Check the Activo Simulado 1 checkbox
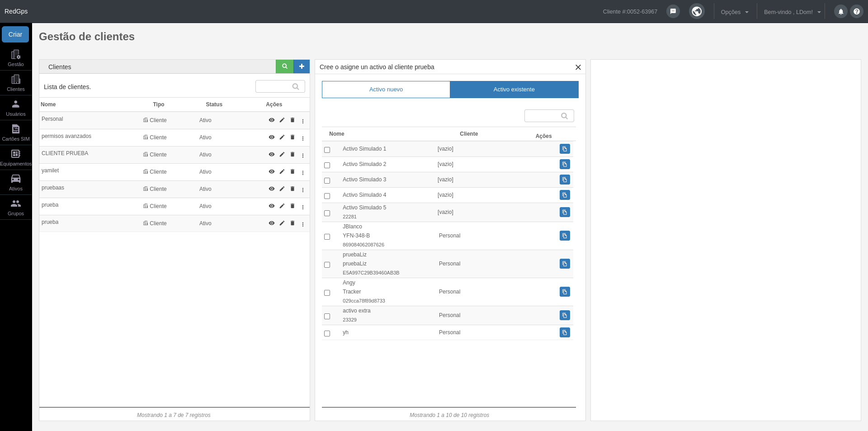This screenshot has height=431, width=868. pyautogui.click(x=327, y=150)
